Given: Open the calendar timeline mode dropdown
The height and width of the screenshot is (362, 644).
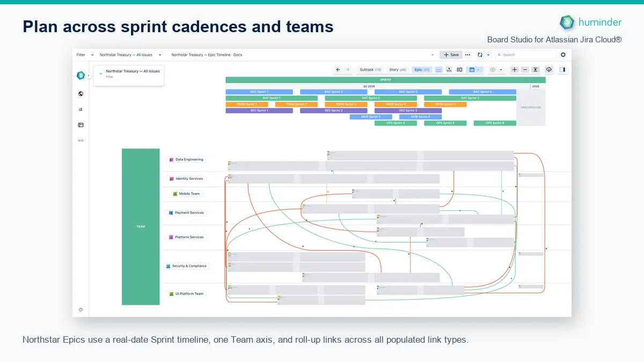Looking at the screenshot, I should 474,70.
